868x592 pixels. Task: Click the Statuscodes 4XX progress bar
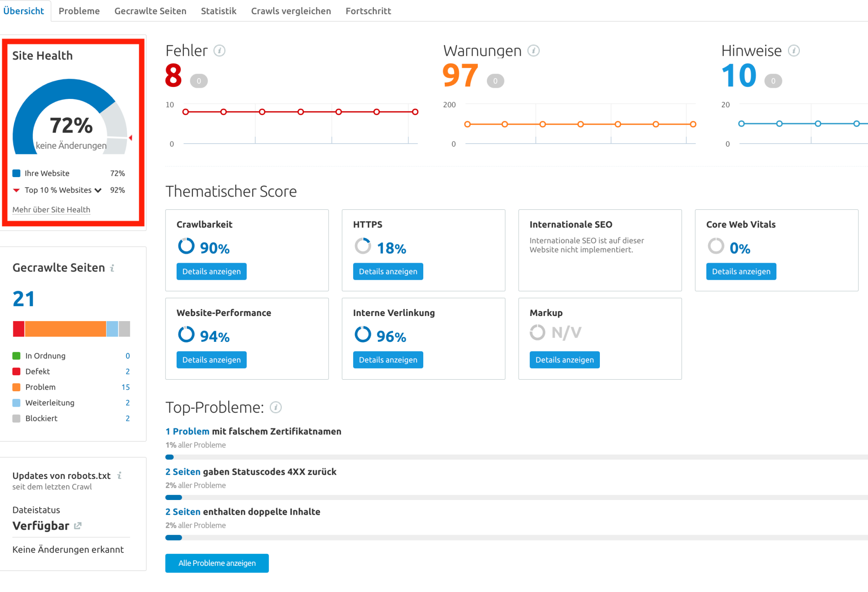tap(517, 497)
